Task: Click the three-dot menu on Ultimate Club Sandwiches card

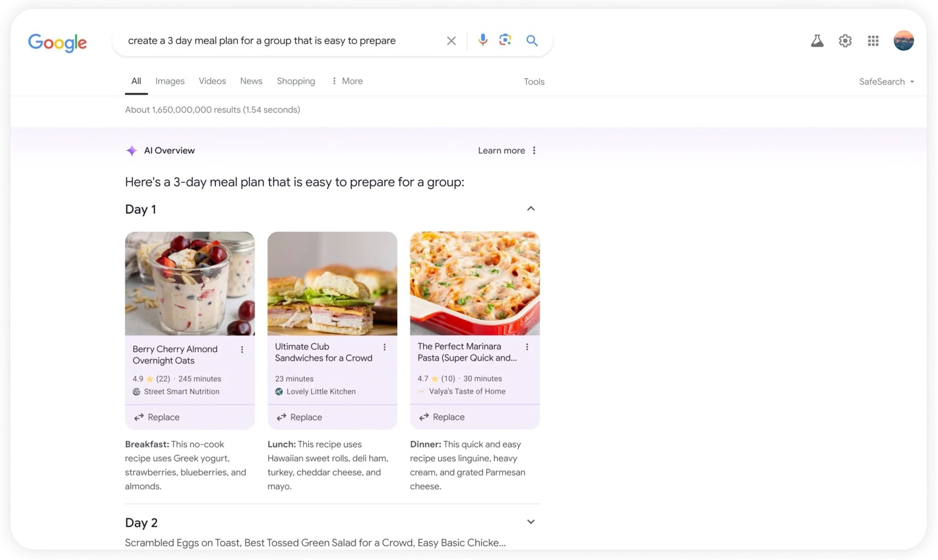Action: click(x=385, y=348)
